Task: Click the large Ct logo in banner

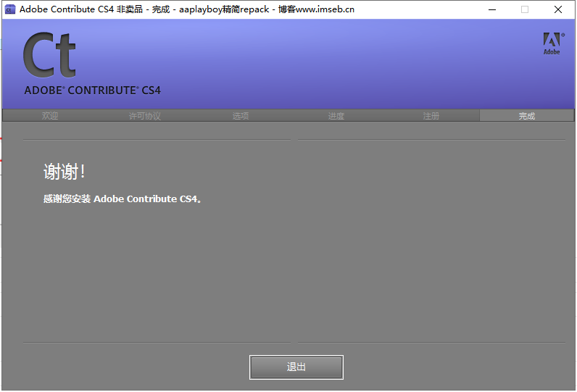Action: click(49, 56)
